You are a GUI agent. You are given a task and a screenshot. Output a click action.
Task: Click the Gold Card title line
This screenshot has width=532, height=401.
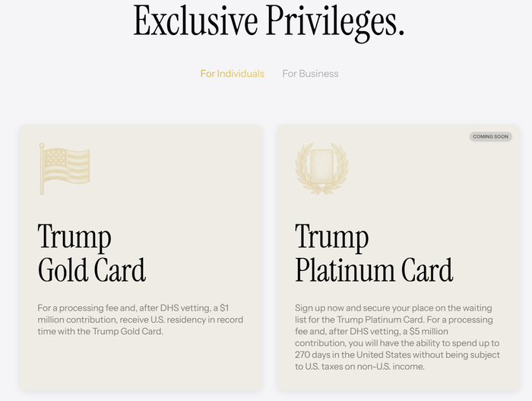coord(92,270)
